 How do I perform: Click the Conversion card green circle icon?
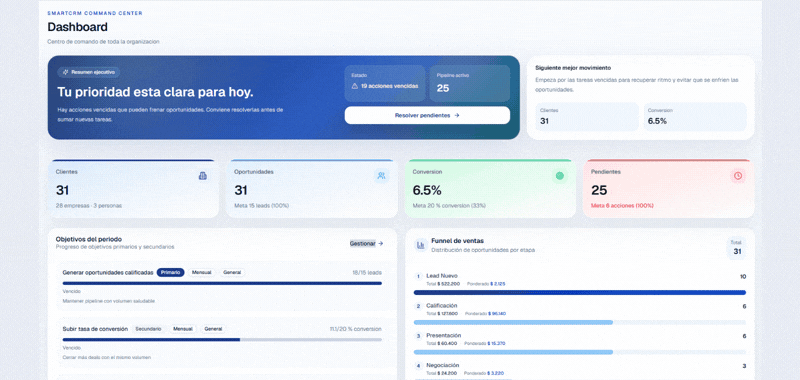click(560, 176)
